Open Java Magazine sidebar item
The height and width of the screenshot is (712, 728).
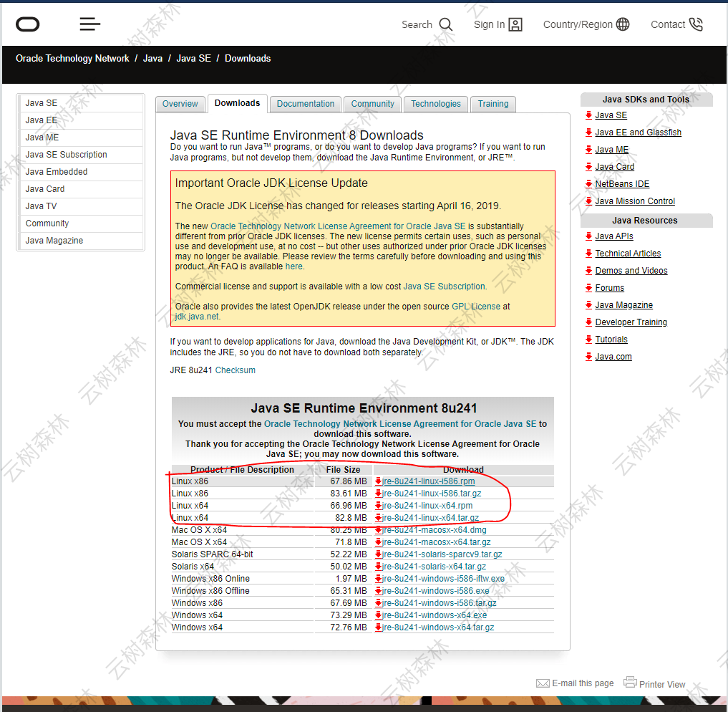point(81,241)
